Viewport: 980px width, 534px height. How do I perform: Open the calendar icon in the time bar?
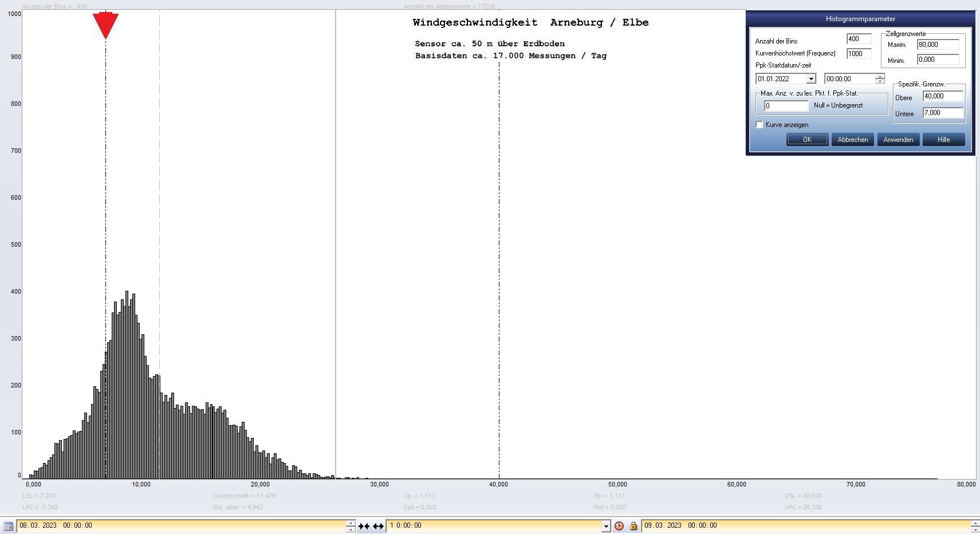[x=9, y=526]
